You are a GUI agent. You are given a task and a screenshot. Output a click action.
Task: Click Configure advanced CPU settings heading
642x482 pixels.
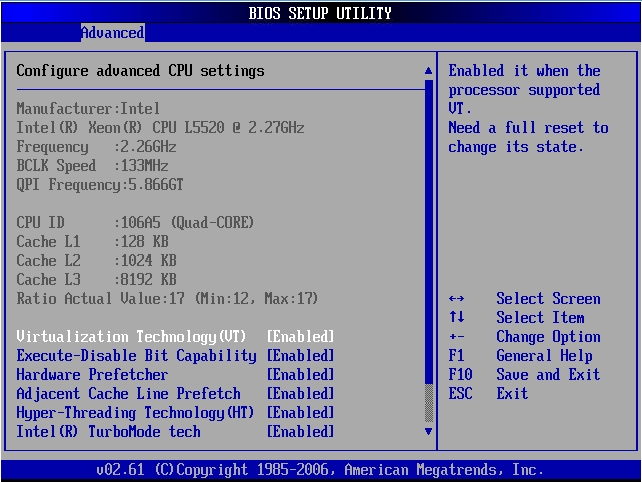[x=140, y=71]
